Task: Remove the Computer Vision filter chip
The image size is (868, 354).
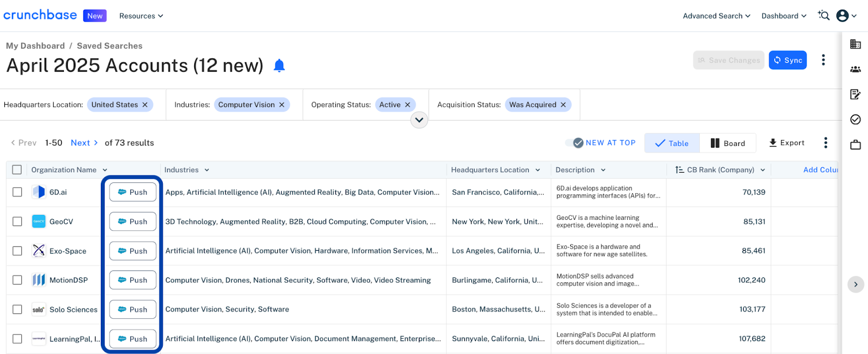Action: tap(282, 105)
